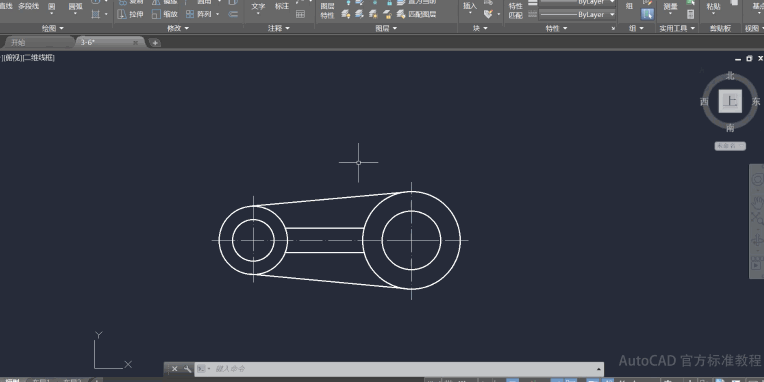Click the layer isolate icon in 图层 panel
The width and height of the screenshot is (764, 382).
(360, 15)
